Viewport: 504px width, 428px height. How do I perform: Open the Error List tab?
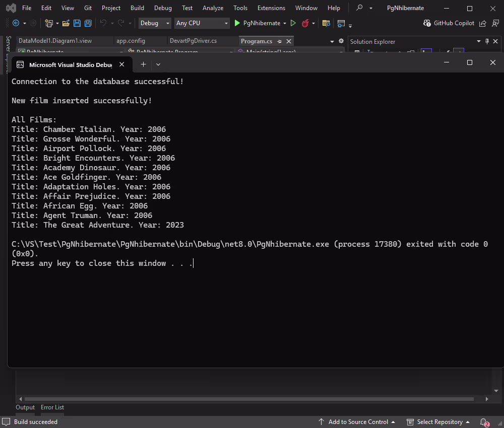(x=52, y=407)
